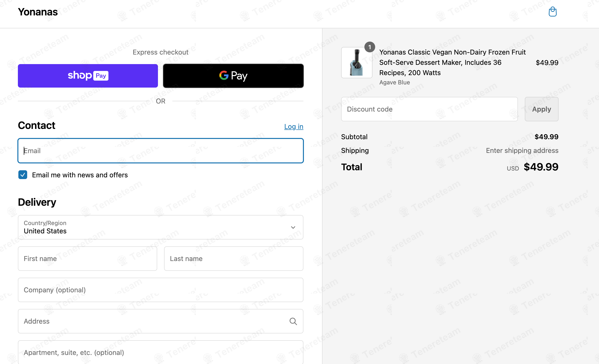Click the Address input field
The image size is (599, 364).
tap(161, 321)
